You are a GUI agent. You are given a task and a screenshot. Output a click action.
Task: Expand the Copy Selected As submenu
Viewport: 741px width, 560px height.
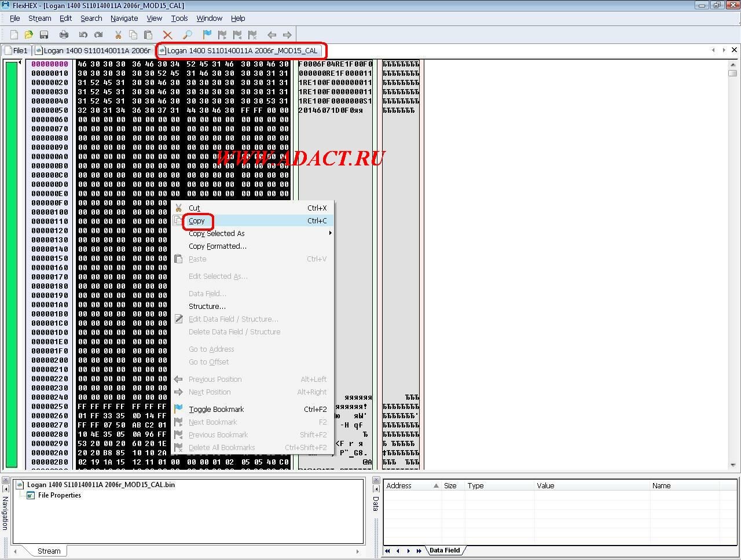[253, 234]
